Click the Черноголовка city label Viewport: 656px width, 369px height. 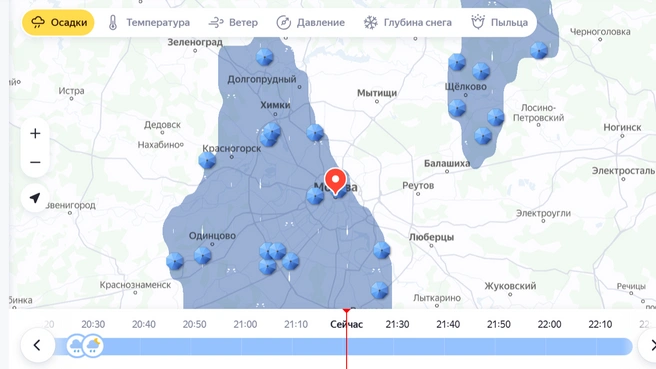[600, 32]
